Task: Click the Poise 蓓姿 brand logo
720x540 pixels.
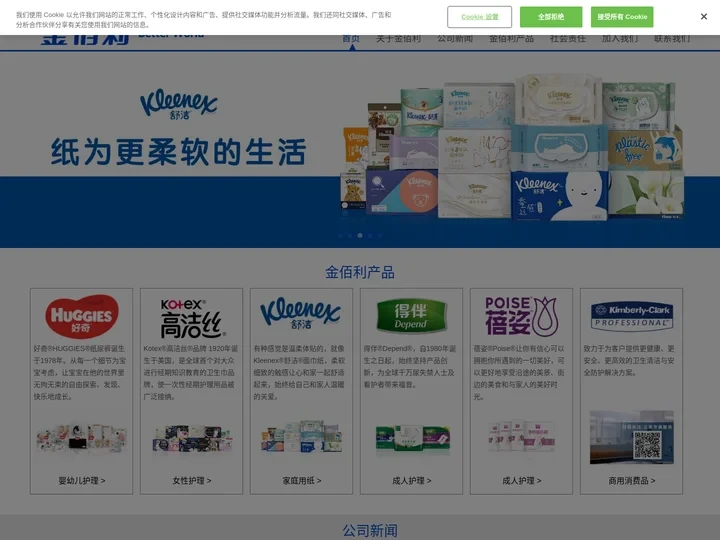Action: (x=521, y=316)
